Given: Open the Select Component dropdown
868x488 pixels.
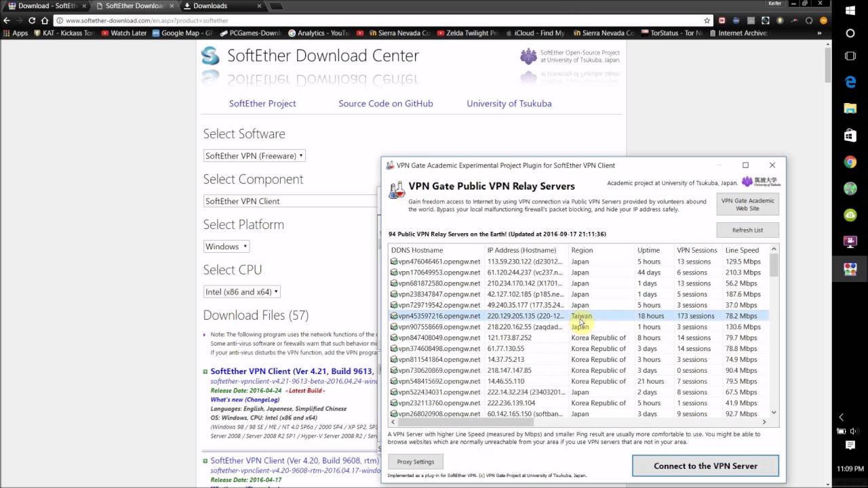Looking at the screenshot, I should [x=290, y=201].
